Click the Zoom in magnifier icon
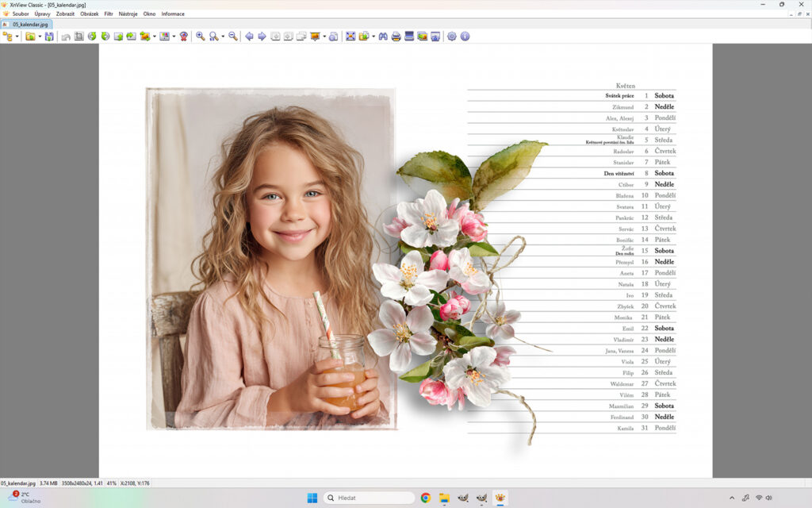 point(201,37)
